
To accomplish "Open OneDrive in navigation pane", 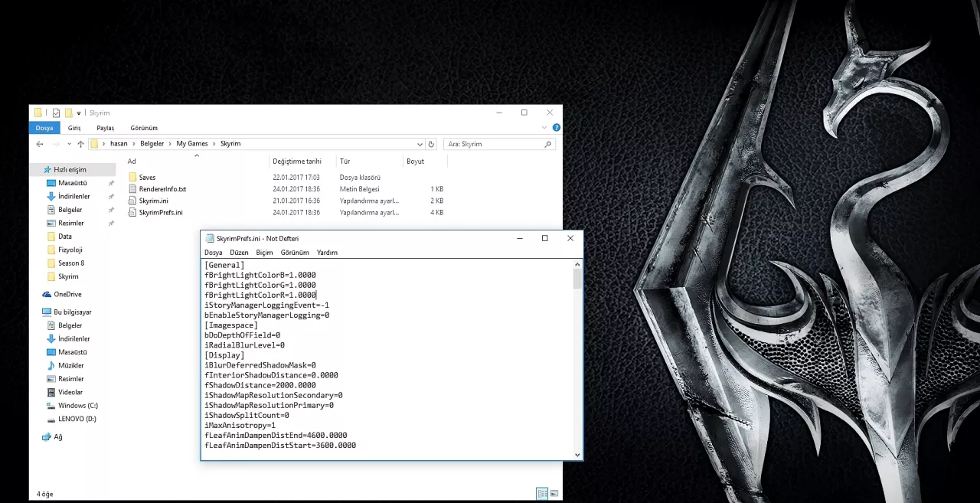I will pyautogui.click(x=67, y=294).
